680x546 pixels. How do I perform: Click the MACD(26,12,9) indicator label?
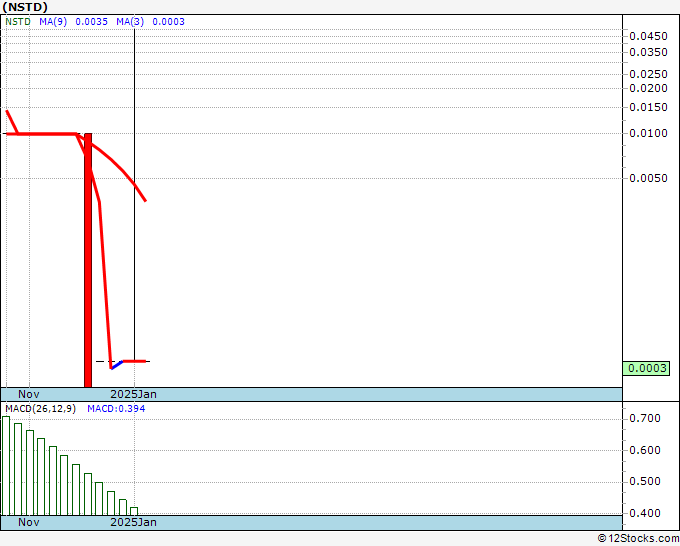[x=40, y=409]
